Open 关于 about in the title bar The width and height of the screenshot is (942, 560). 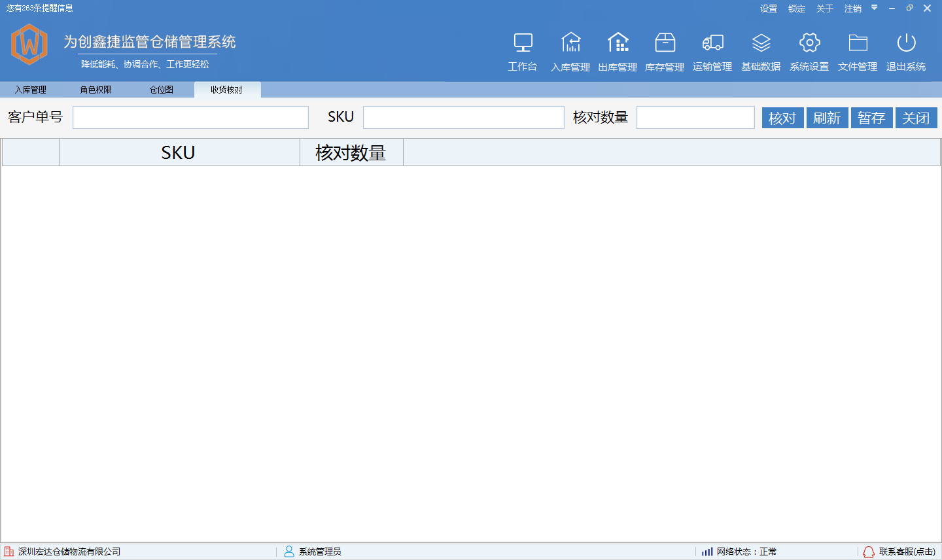pos(825,9)
